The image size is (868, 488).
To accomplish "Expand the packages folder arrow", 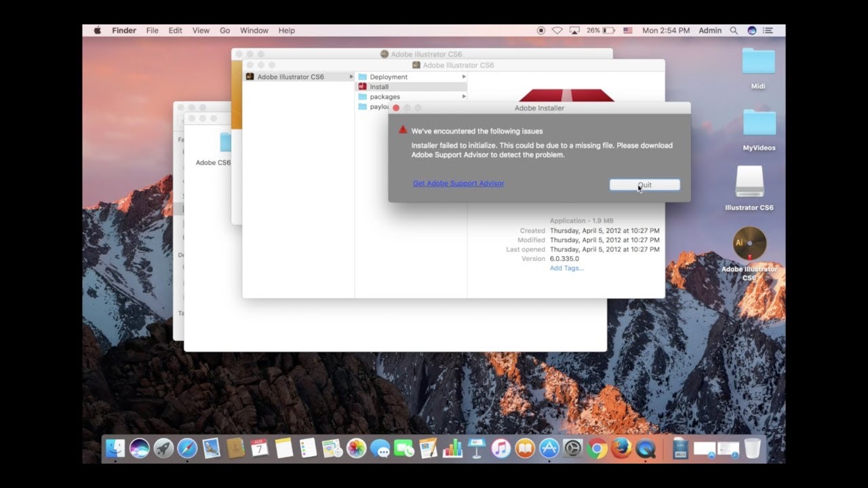I will (x=464, y=96).
